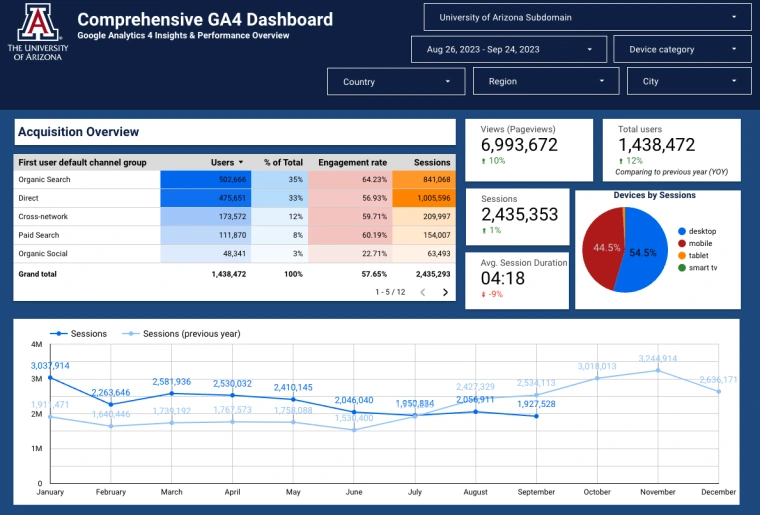The width and height of the screenshot is (760, 515).
Task: Click Direct sessions value 1,005,596
Action: tap(432, 198)
